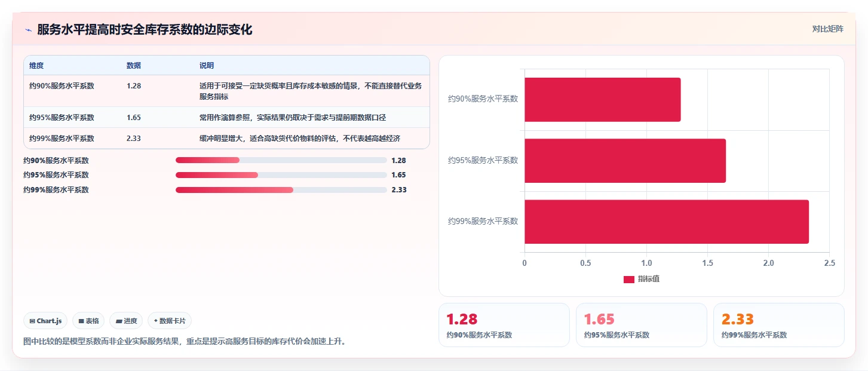Viewport: 868px width, 371px height.
Task: Click table cell 约90%服务水平系数
Action: [62, 86]
